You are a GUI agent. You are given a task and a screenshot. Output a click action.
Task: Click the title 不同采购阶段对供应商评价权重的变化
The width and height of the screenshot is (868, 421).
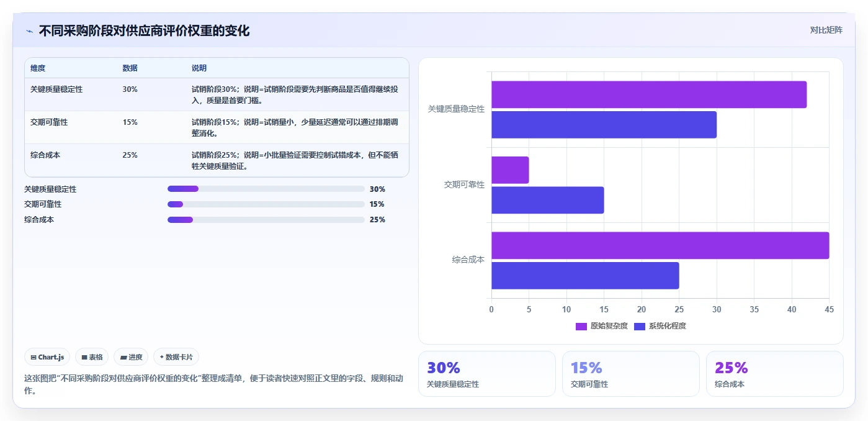(x=145, y=31)
